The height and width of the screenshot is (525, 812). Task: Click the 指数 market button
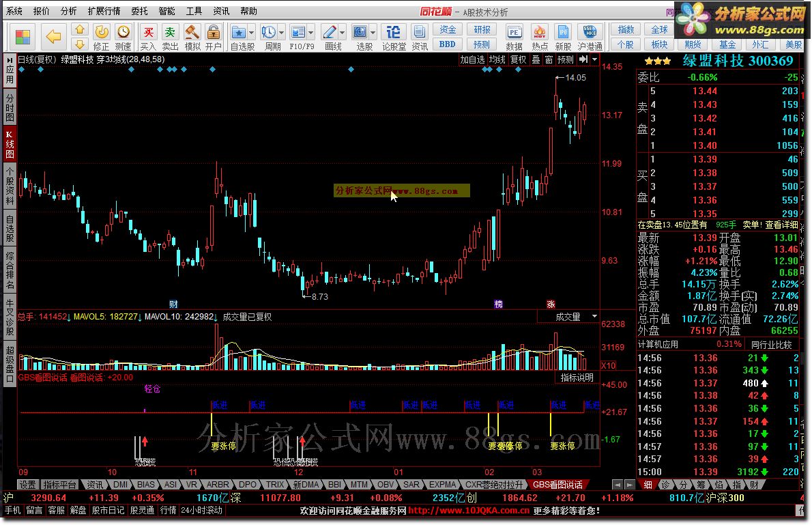click(x=626, y=29)
